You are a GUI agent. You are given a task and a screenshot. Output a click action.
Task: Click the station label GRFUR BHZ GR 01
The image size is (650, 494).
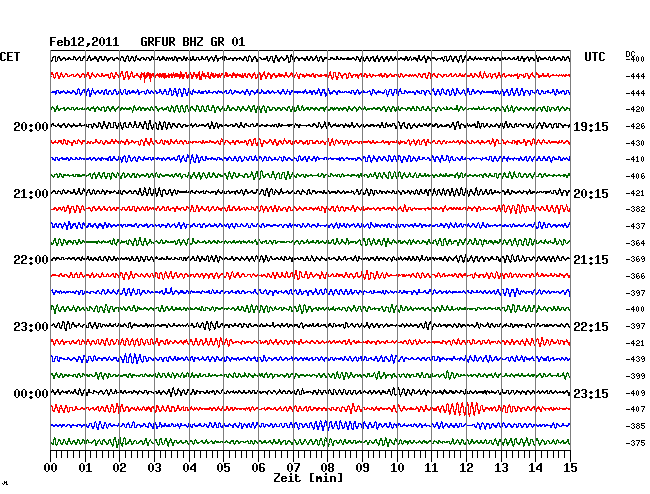point(193,42)
